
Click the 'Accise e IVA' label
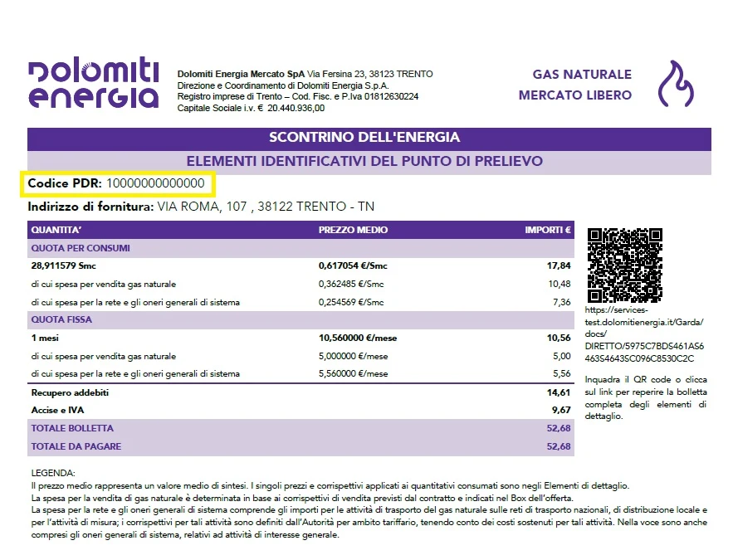(x=57, y=410)
